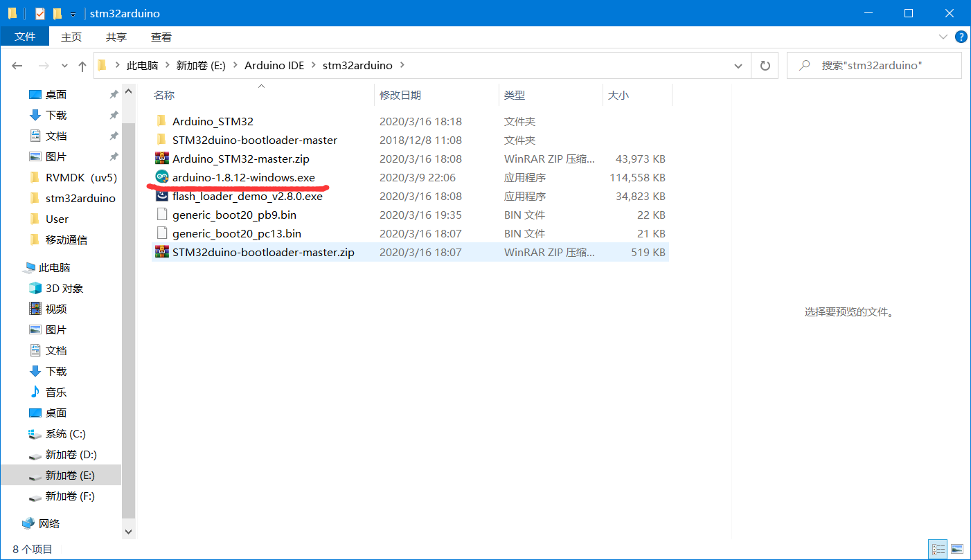Open the quick access toolbar customize dropdown

click(x=73, y=14)
